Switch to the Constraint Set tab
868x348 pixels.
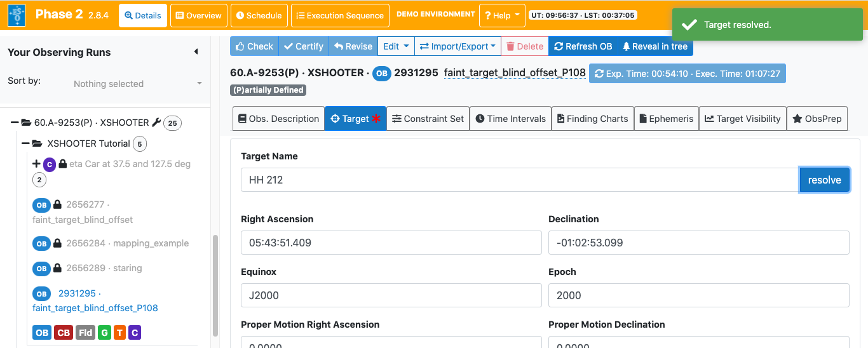click(x=428, y=119)
